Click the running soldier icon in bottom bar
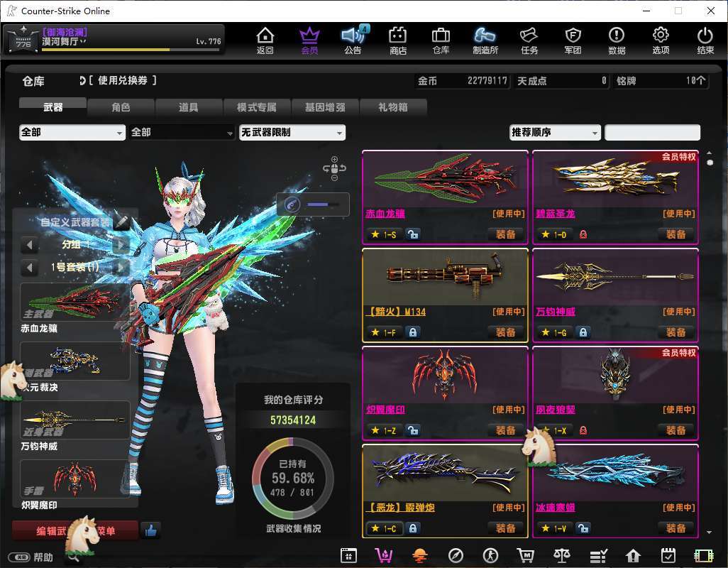The image size is (728, 568). point(490,555)
